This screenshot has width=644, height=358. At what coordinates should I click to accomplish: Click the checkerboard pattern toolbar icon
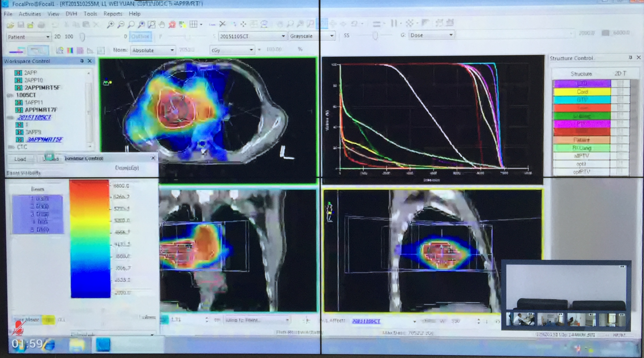coord(410,23)
